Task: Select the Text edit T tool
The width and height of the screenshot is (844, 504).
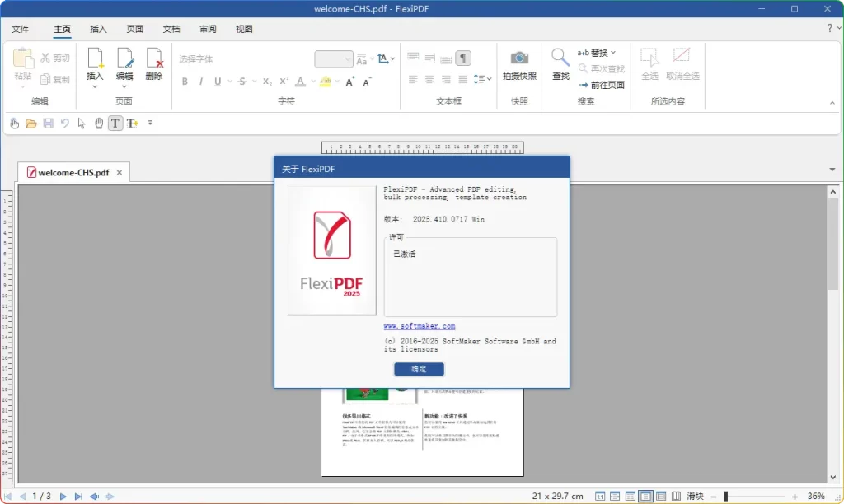Action: pyautogui.click(x=115, y=124)
